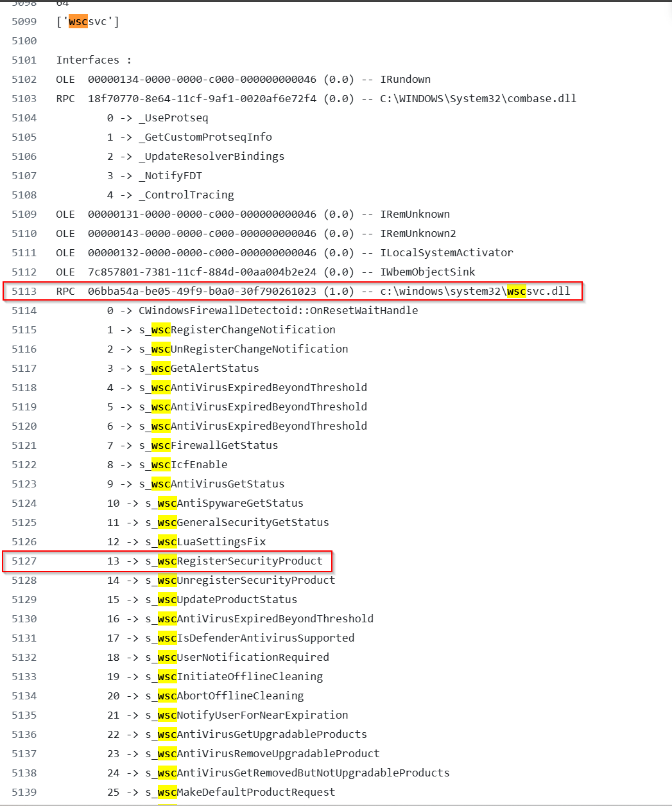
Task: Select s_wscNotifyUserForNearExpiration entry
Action: pyautogui.click(x=228, y=715)
